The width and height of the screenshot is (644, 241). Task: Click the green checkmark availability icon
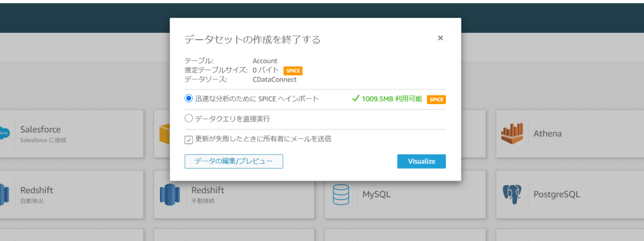[x=355, y=99]
